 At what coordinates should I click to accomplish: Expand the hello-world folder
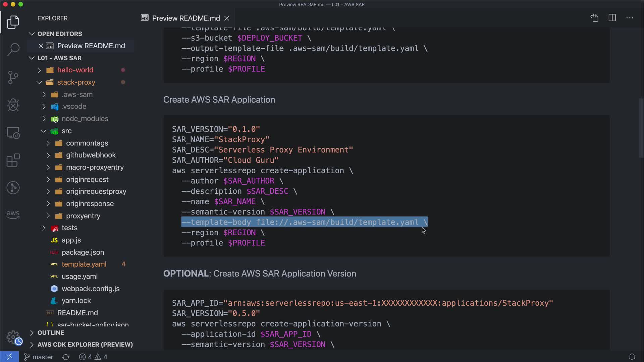point(75,70)
